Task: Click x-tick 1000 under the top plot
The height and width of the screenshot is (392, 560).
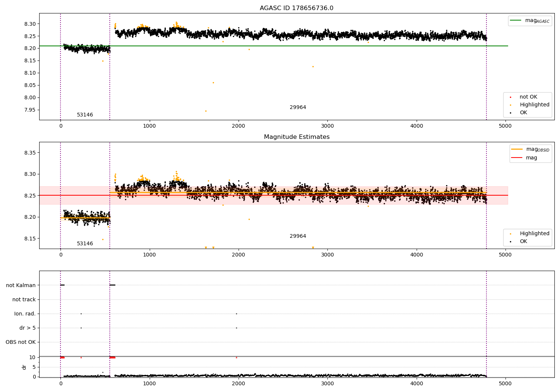Action: [149, 126]
